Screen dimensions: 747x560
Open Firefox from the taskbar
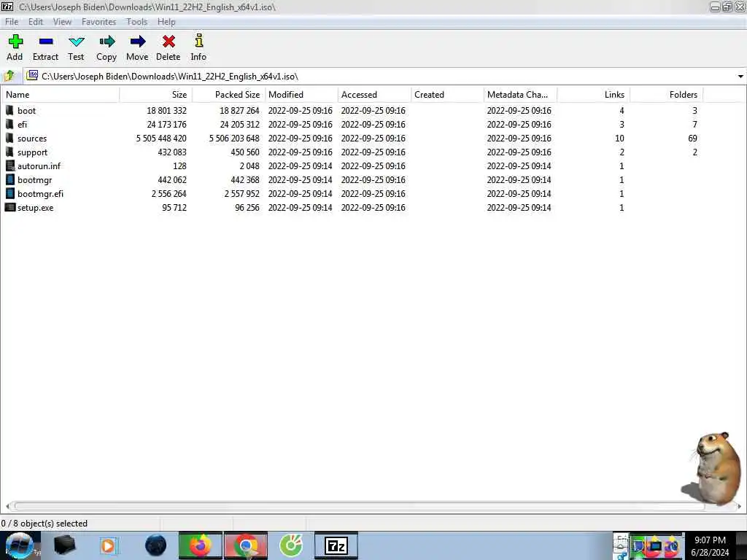click(x=200, y=545)
